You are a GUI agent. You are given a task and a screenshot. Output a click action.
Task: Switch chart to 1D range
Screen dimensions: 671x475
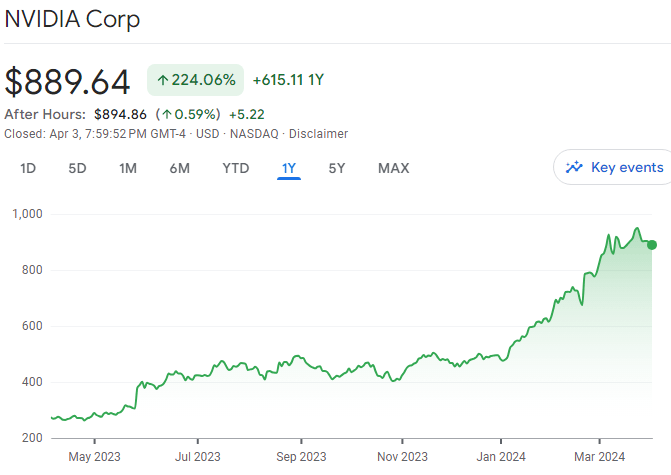pos(28,168)
